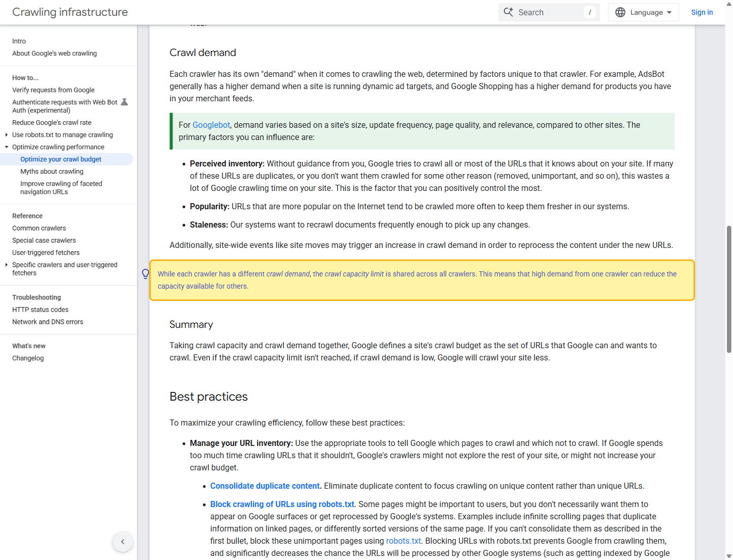This screenshot has width=733, height=560.
Task: Click the Perceived inventory bold term
Action: pyautogui.click(x=227, y=163)
